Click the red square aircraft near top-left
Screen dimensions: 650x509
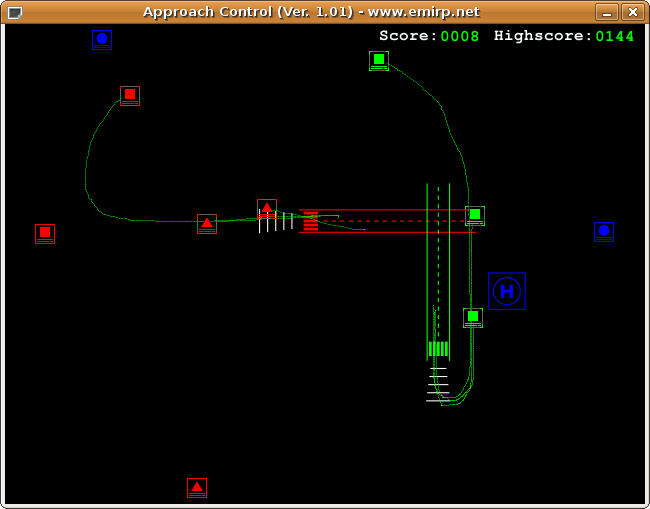[x=130, y=95]
